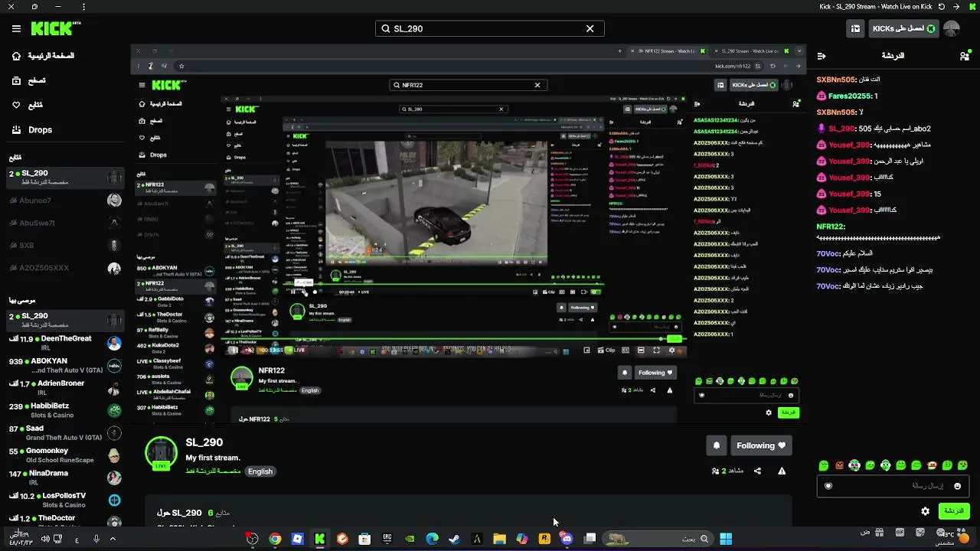Screen dimensions: 980x551
Task: Open the hamburger sidebar menu
Action: tap(16, 29)
